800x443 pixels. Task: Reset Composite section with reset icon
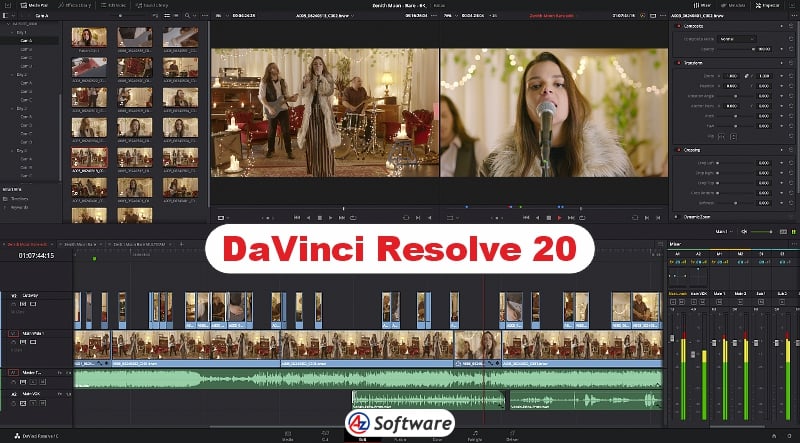pyautogui.click(x=791, y=26)
